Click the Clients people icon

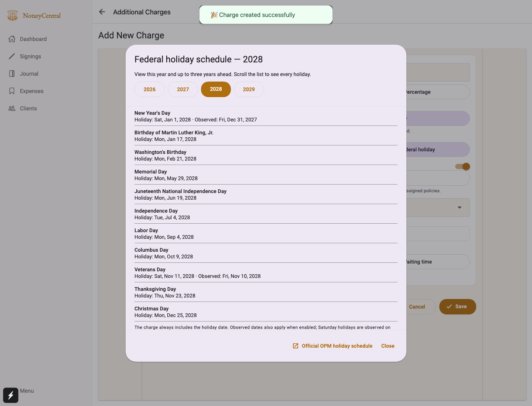click(x=12, y=109)
